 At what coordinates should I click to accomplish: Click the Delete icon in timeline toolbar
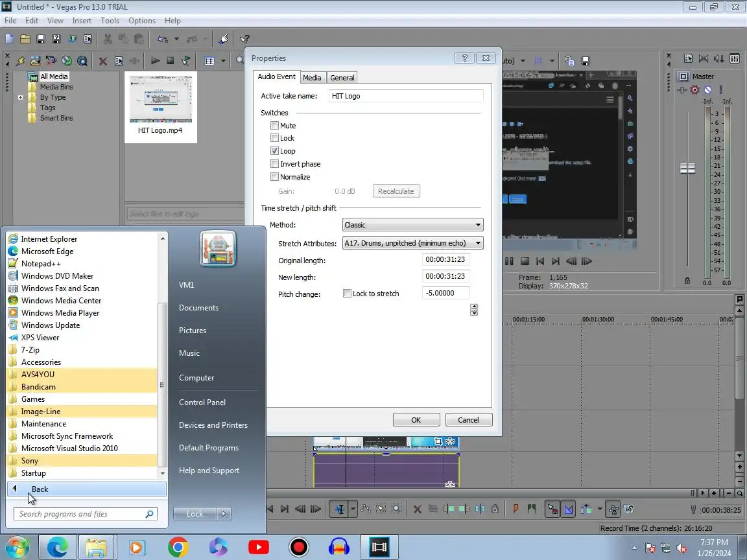(x=418, y=509)
